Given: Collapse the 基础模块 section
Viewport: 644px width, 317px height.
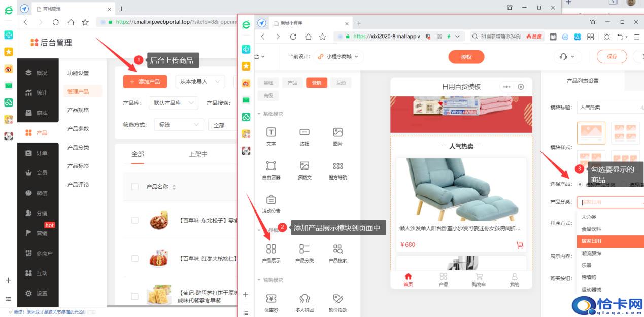Looking at the screenshot, I should click(260, 115).
